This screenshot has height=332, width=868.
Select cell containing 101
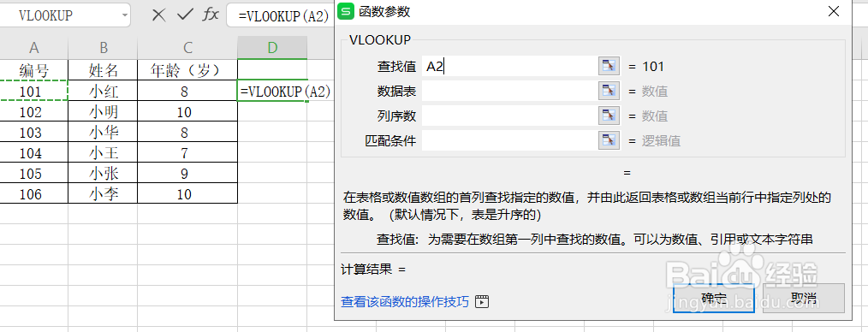33,91
